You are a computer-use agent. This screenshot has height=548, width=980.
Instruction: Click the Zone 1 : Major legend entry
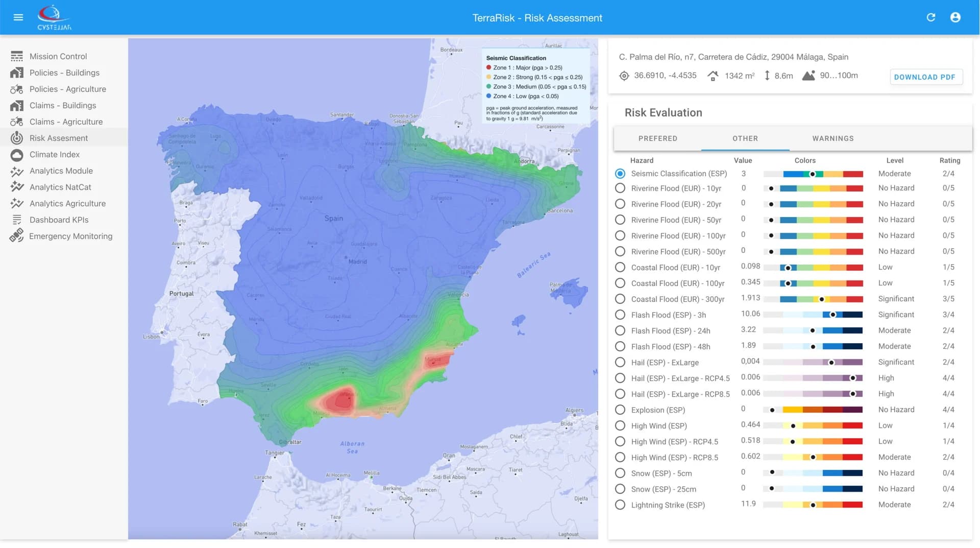(524, 67)
